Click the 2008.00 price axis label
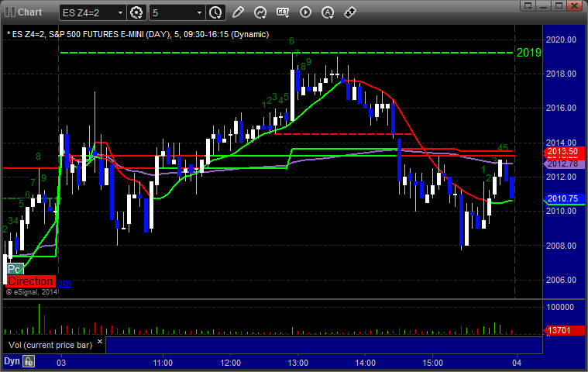This screenshot has width=588, height=372. pyautogui.click(x=561, y=246)
